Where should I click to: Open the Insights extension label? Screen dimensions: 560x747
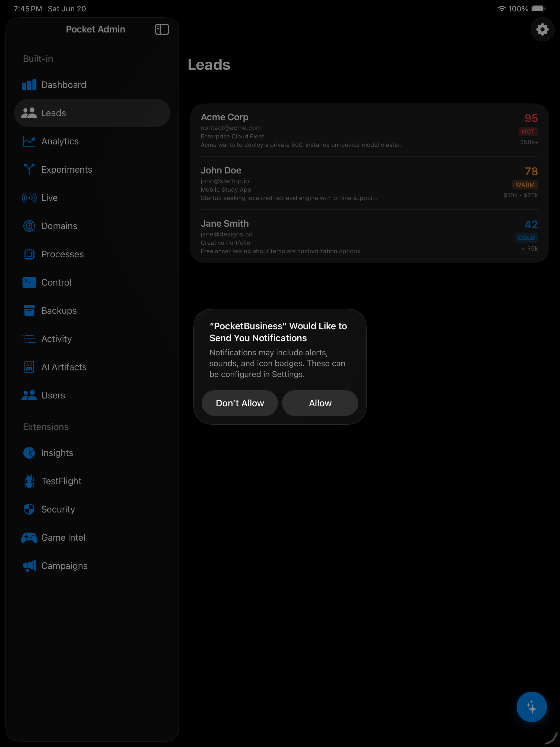[x=57, y=453]
